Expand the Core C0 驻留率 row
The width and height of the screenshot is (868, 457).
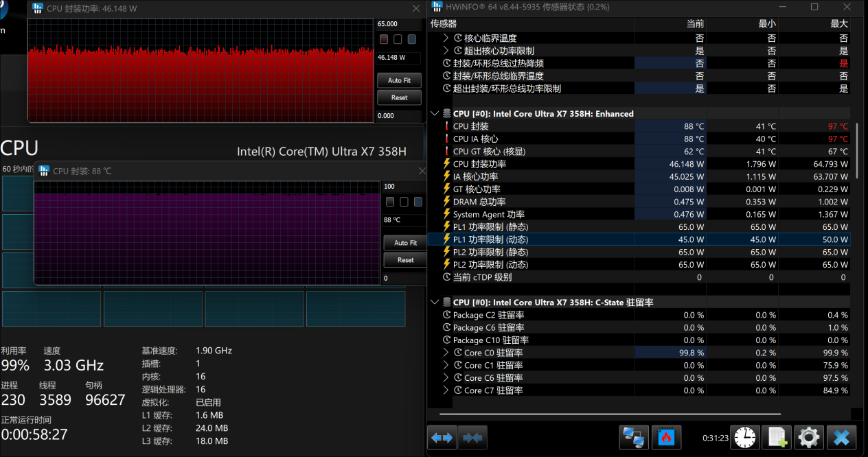(x=446, y=353)
